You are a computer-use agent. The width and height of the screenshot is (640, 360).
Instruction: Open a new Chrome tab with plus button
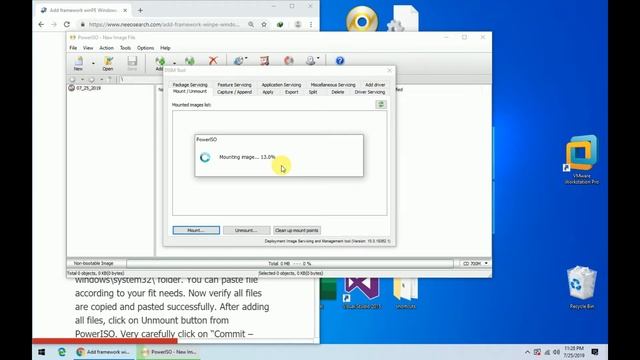[140, 10]
